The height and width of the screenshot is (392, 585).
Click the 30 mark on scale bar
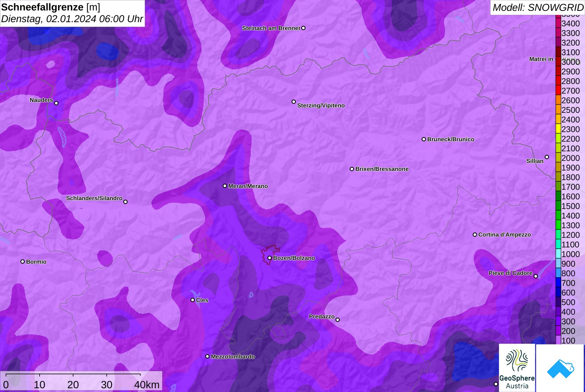click(x=107, y=384)
